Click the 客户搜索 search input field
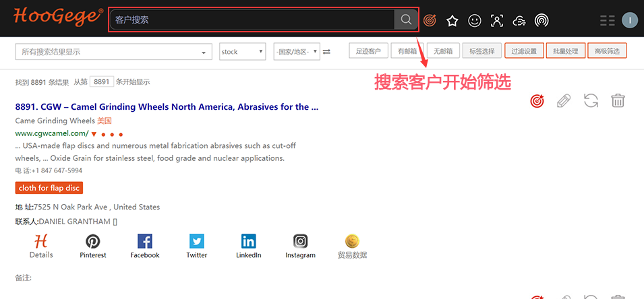The image size is (644, 299). 252,20
